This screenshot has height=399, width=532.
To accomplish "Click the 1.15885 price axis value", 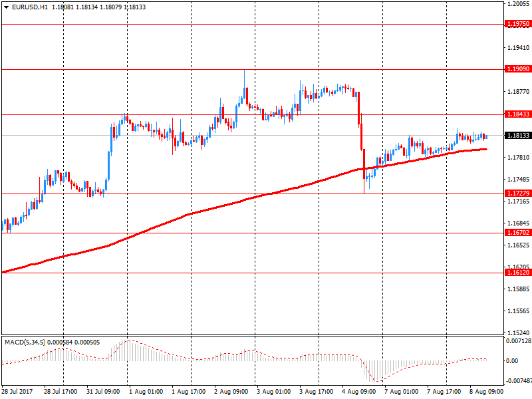I will click(x=519, y=289).
